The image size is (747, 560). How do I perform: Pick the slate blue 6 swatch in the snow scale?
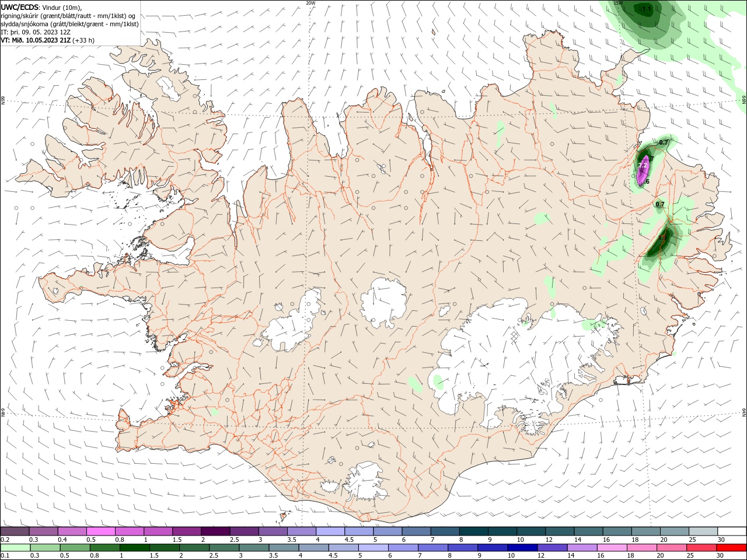(x=417, y=531)
